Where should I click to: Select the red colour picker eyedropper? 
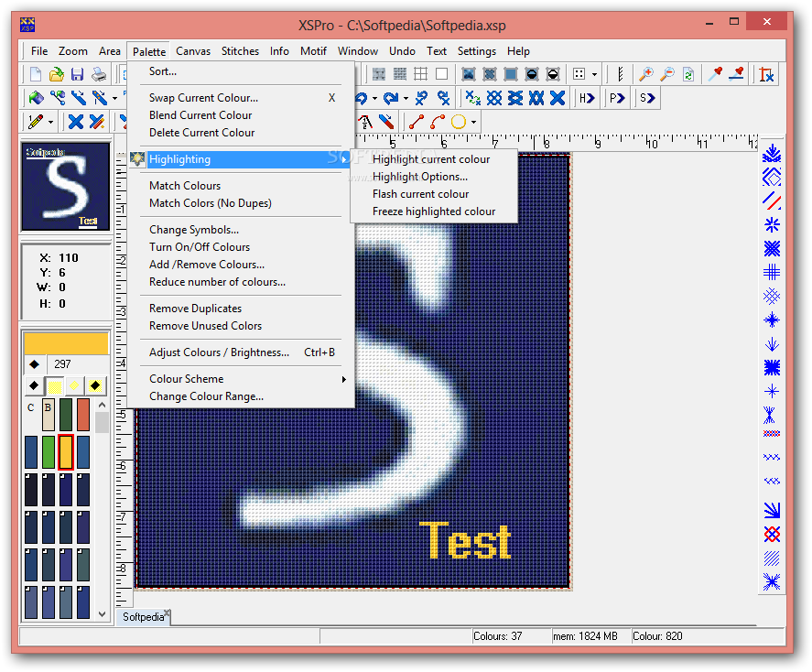point(715,74)
